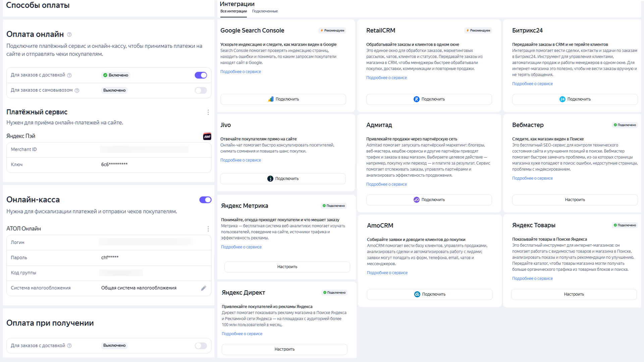This screenshot has height=362, width=644.
Task: Click help icon in Оплата при получении delivery row
Action: tap(69, 346)
